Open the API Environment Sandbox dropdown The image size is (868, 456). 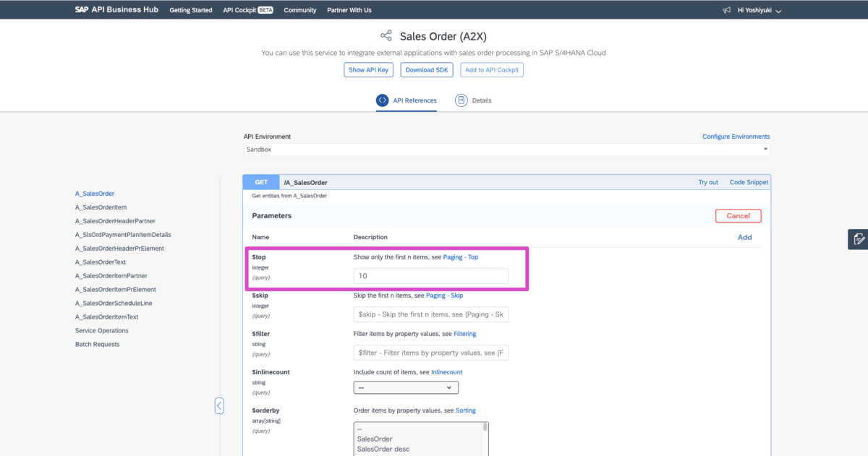coord(506,150)
